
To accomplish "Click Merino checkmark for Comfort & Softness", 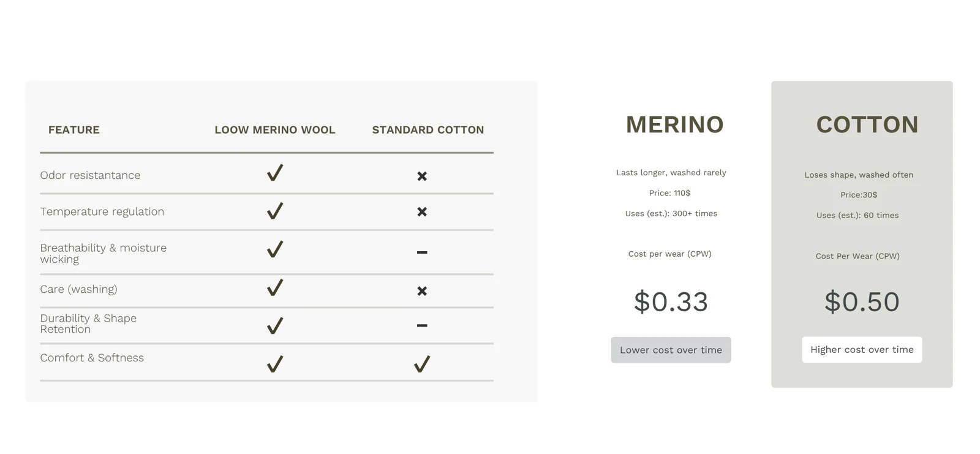I will coord(275,364).
